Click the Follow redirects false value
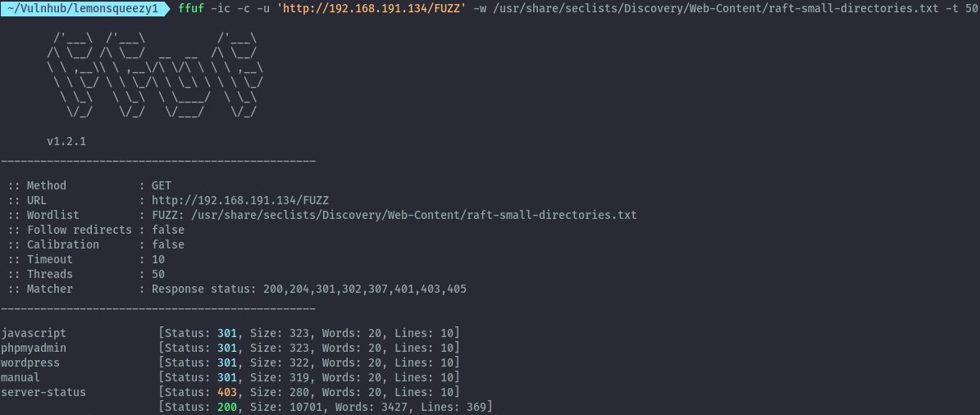This screenshot has height=415, width=980. coord(168,230)
